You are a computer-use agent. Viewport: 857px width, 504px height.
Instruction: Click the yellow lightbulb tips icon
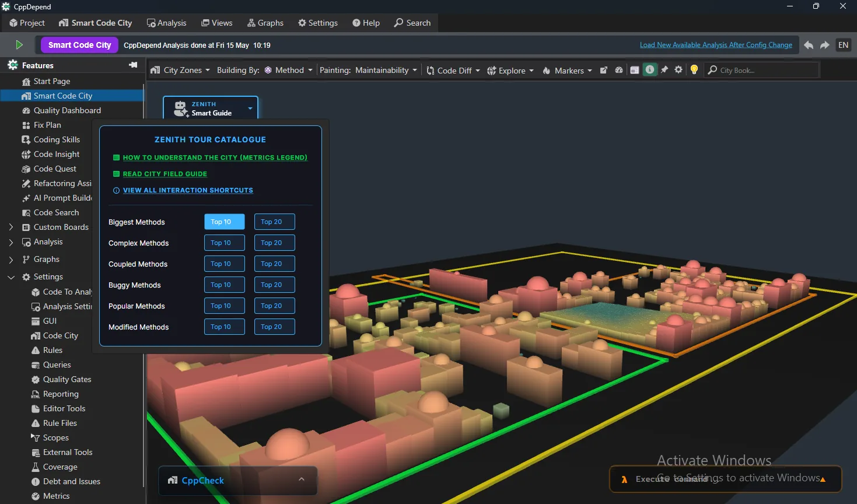point(694,70)
